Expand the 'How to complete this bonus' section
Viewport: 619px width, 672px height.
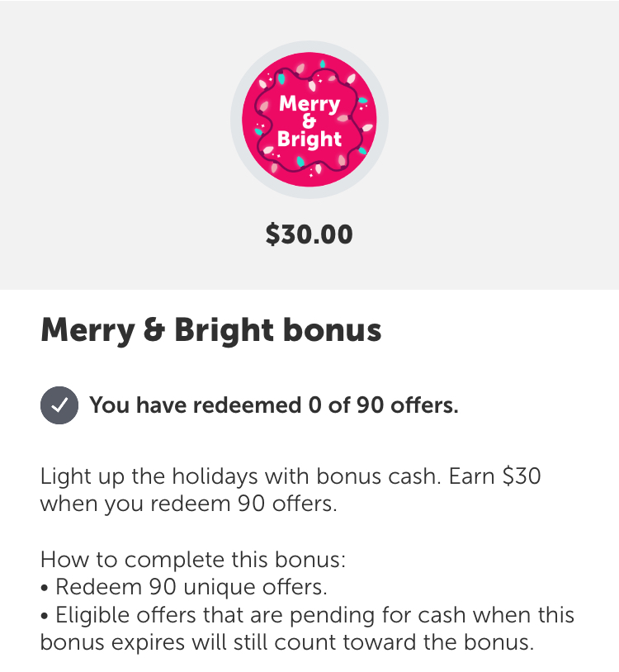tap(190, 559)
